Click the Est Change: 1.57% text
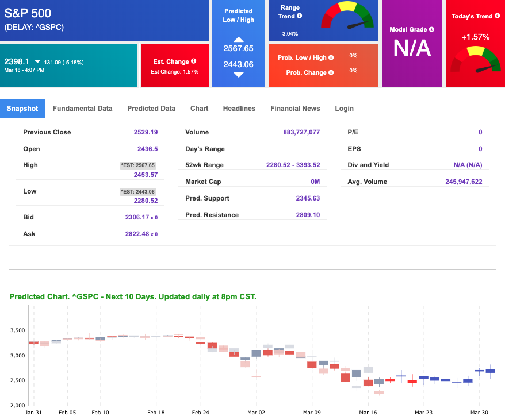 coord(175,72)
